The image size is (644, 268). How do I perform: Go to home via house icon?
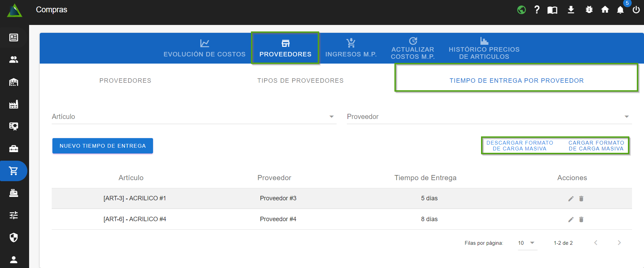coord(605,10)
